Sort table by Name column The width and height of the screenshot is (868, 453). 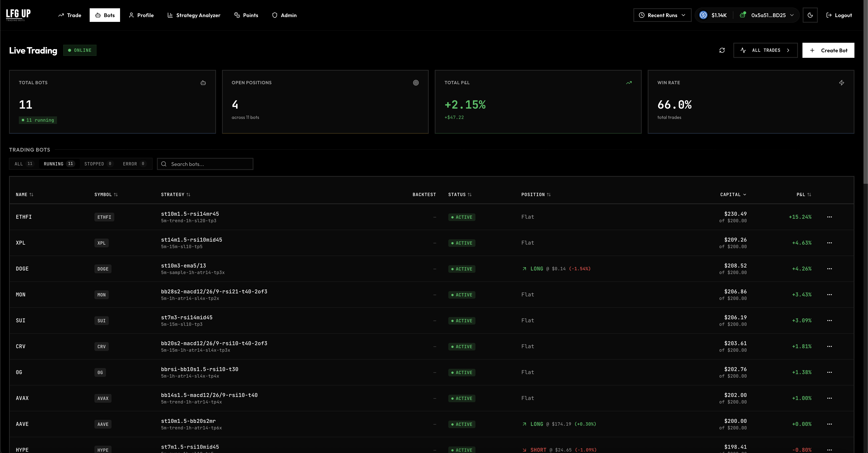pos(25,195)
